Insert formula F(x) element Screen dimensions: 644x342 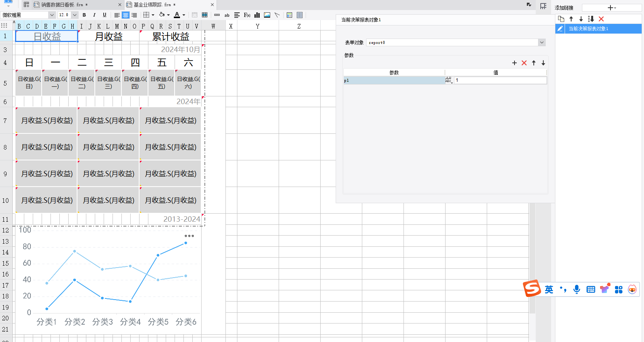[x=247, y=15]
